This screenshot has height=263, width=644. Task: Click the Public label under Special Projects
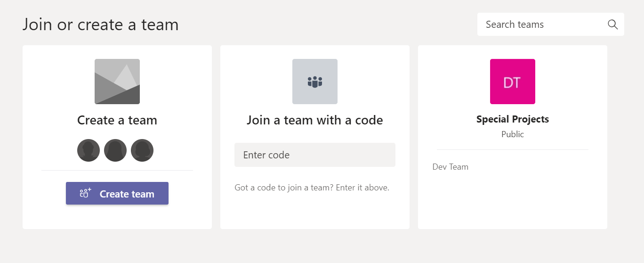[x=513, y=134]
